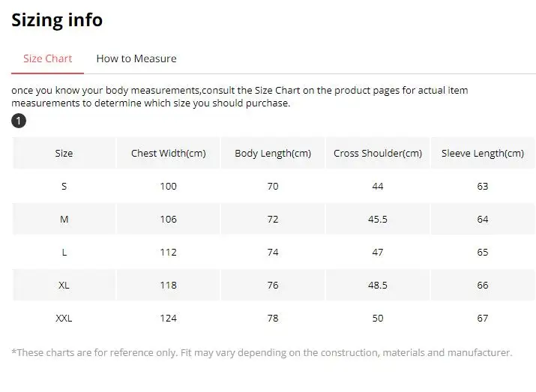The width and height of the screenshot is (536, 392).
Task: Select the M size row label
Action: 64,219
